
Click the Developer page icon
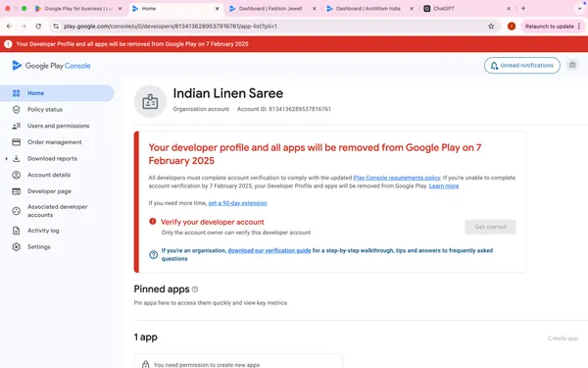(16, 191)
